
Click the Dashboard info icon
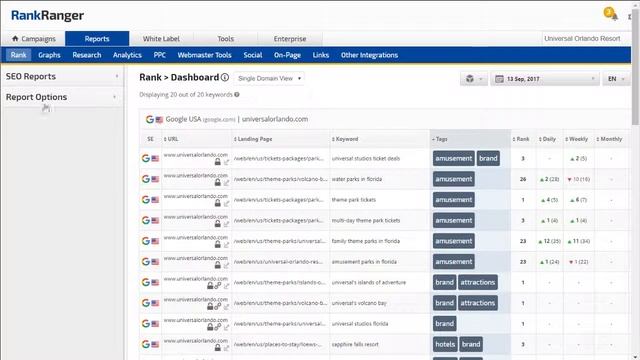(x=225, y=77)
